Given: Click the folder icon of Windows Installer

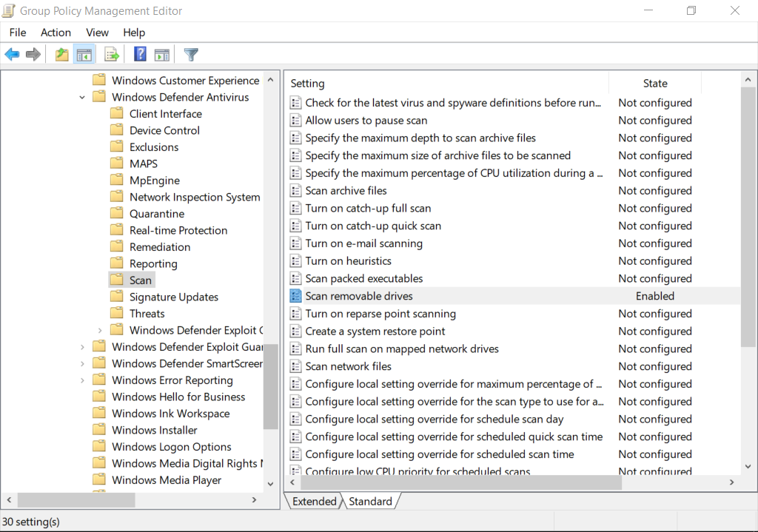Looking at the screenshot, I should tap(99, 430).
